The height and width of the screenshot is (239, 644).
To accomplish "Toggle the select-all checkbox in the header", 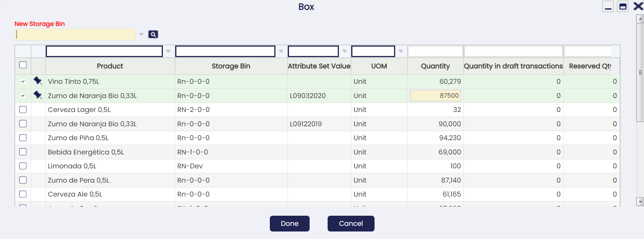I will pos(23,65).
